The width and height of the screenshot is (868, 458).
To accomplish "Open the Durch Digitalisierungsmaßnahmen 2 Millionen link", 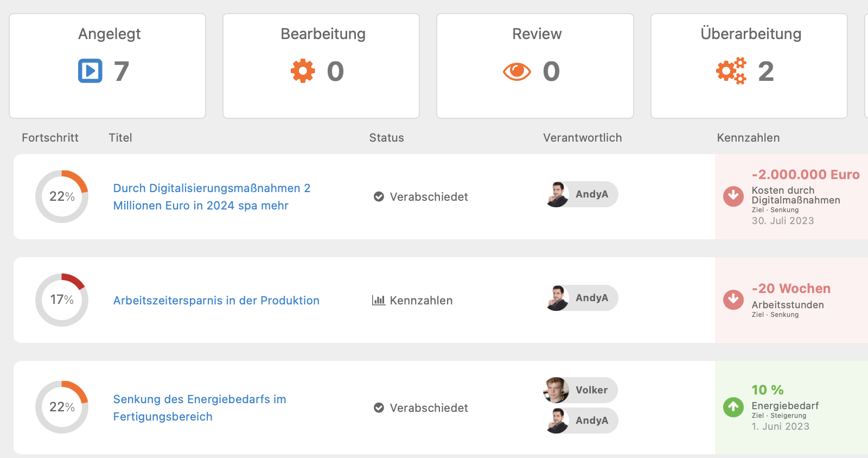I will point(212,197).
